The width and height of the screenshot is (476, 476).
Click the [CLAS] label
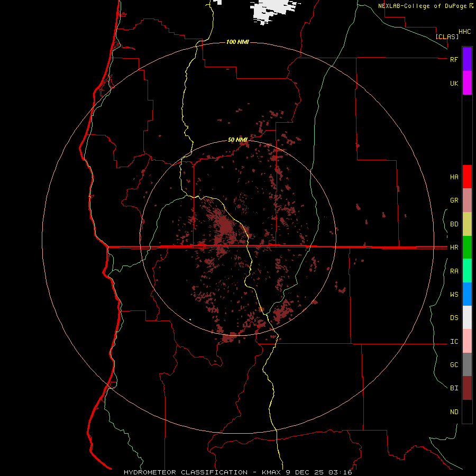click(x=447, y=36)
